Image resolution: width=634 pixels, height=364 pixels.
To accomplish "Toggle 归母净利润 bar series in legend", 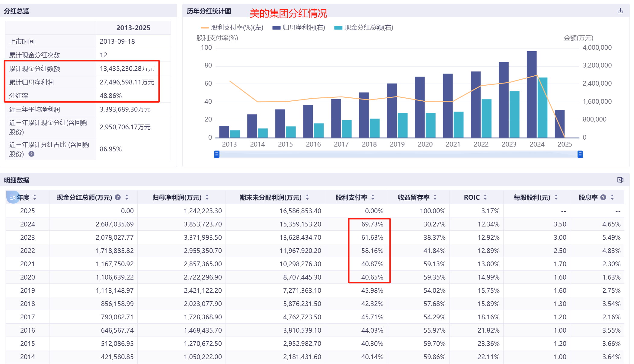I will [x=299, y=27].
